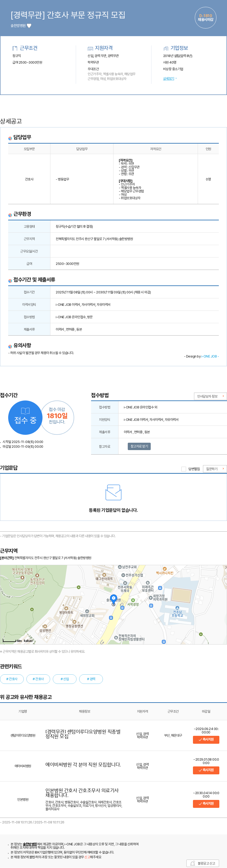Click 즉시지원 for 에이비씨병원

206,770
